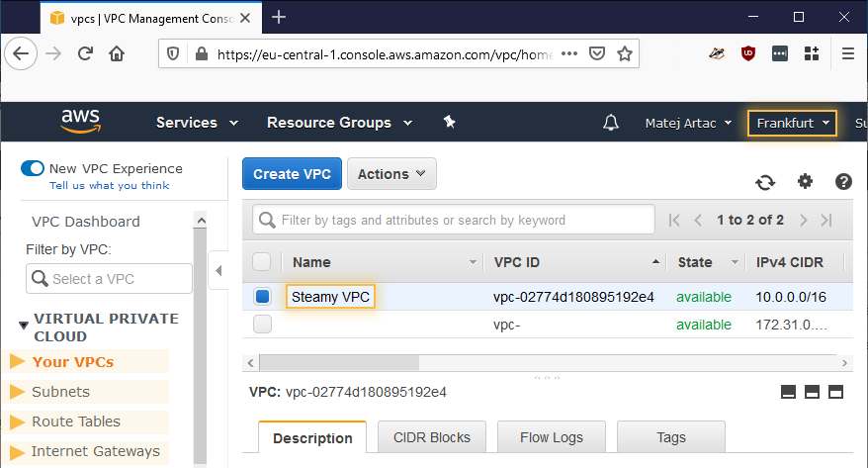Screen dimensions: 868x468
Task: Uncheck the Steamy VPC row checkbox
Action: 262,297
